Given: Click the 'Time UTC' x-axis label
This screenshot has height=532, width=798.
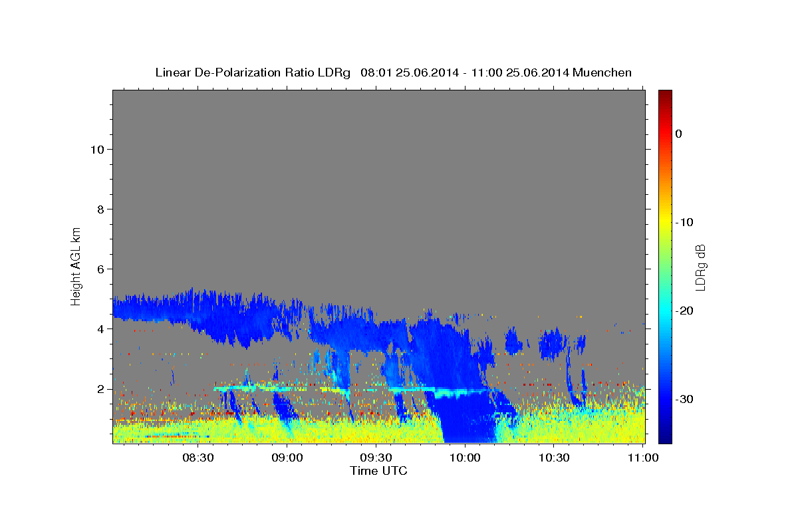Looking at the screenshot, I should click(x=378, y=471).
